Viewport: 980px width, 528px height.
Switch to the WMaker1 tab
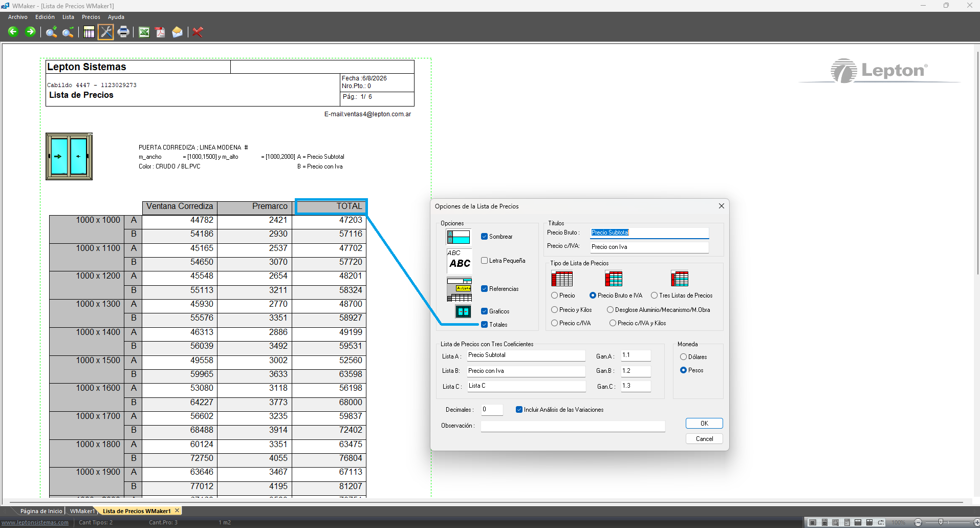[x=82, y=511]
